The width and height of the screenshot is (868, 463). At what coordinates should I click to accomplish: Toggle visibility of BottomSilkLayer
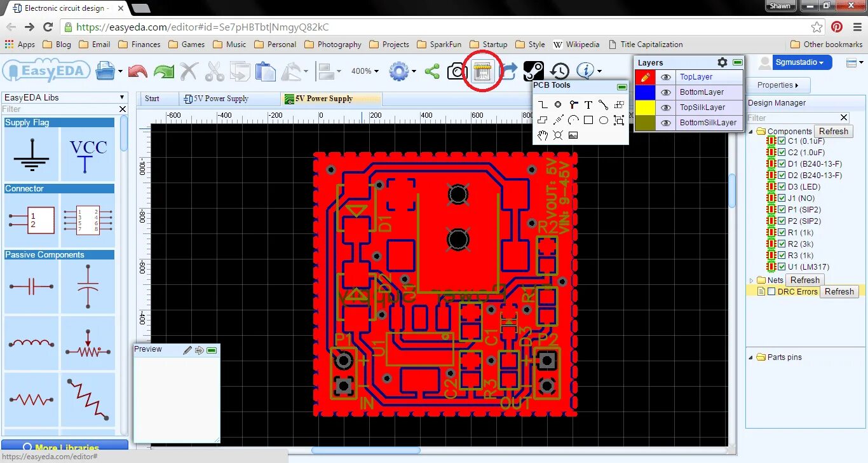tap(666, 123)
